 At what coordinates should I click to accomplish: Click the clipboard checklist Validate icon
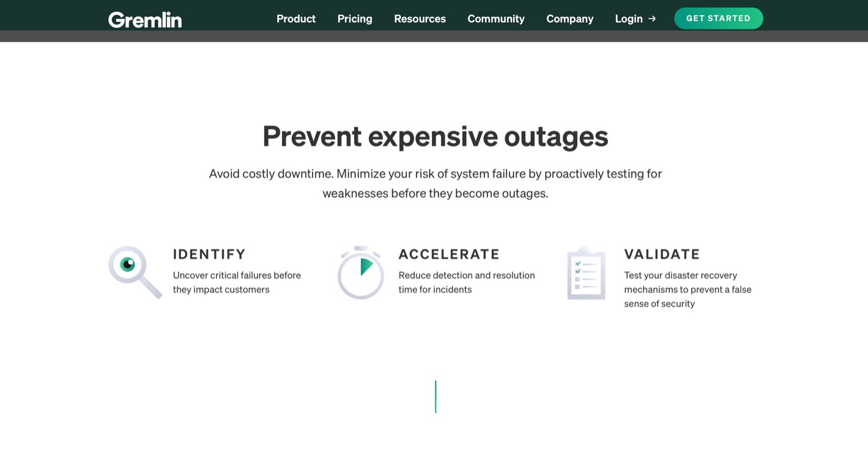[x=586, y=273]
